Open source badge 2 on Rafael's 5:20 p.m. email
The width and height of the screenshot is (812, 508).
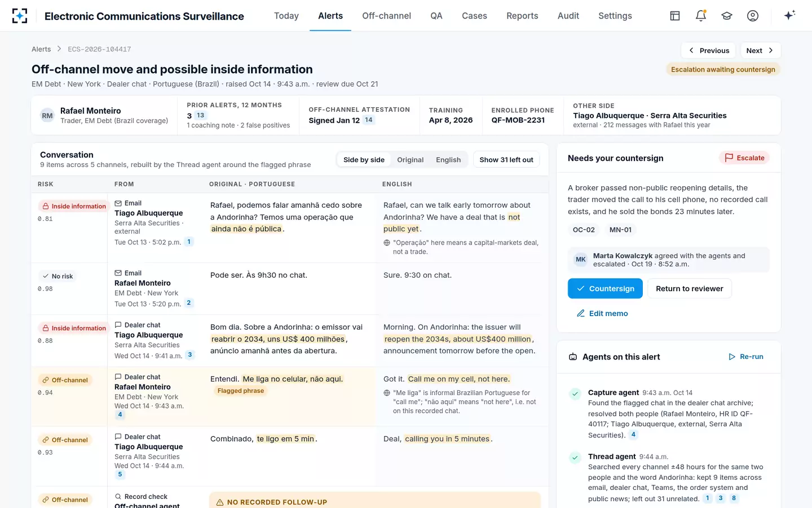click(189, 303)
